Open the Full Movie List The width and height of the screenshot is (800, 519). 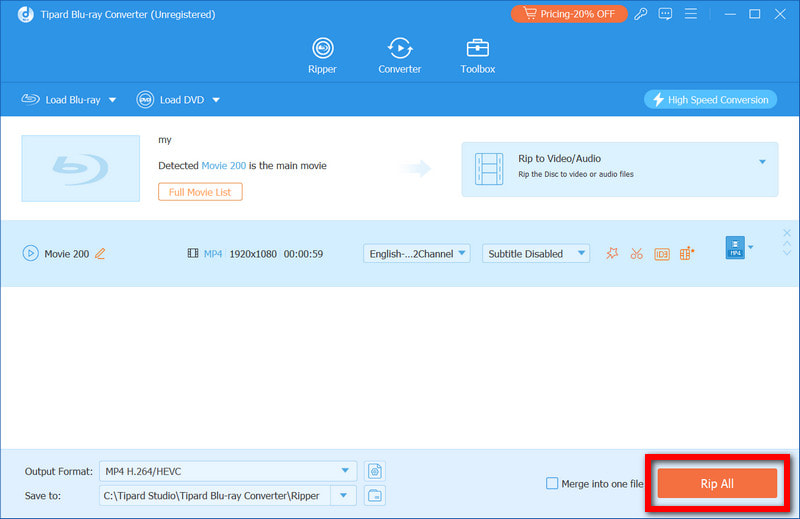(x=200, y=192)
